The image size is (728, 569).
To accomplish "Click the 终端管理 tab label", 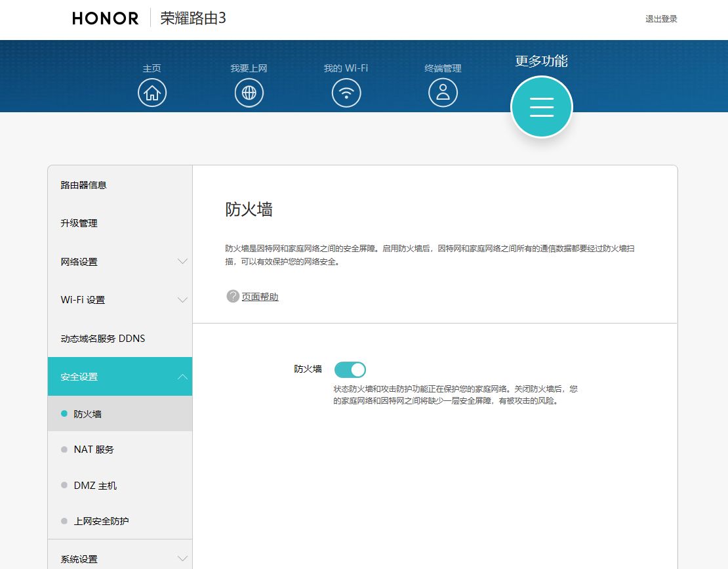I will pos(443,68).
